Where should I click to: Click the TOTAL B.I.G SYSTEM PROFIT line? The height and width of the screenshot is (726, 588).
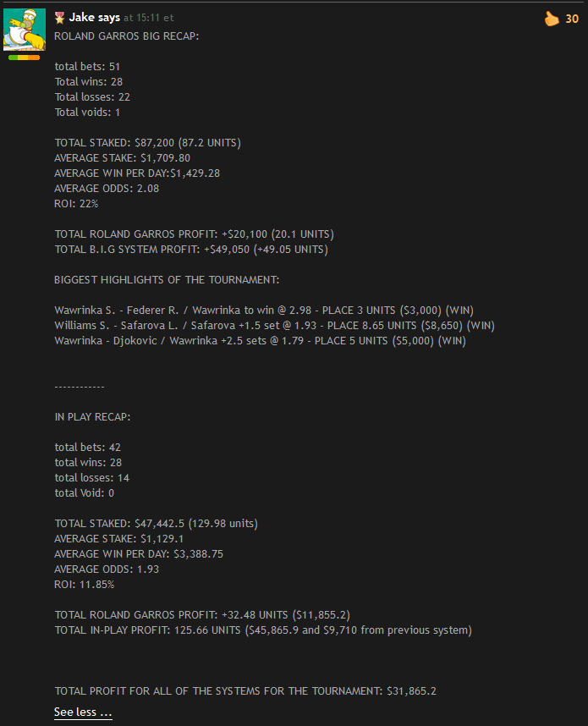[191, 250]
